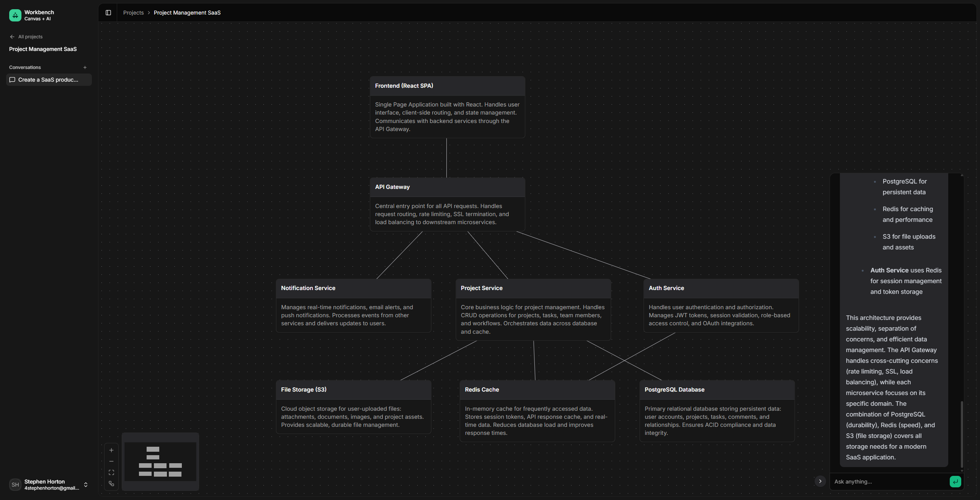Click the green send message button

pyautogui.click(x=955, y=482)
